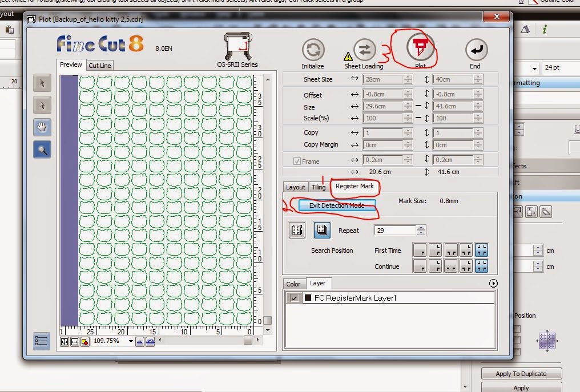The width and height of the screenshot is (580, 392).
Task: Increase Copy Margin vertical stepper
Action: pos(478,143)
